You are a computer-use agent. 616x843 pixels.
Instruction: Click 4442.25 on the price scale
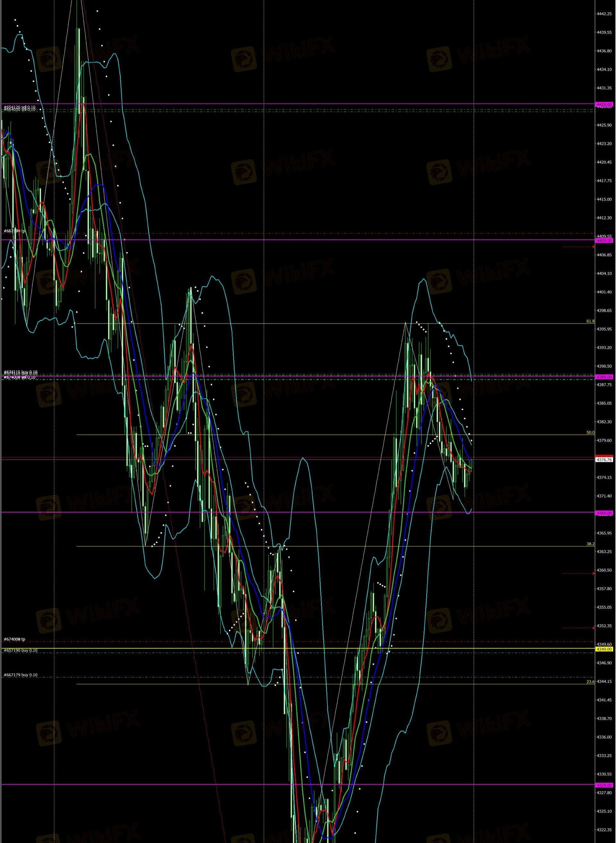(604, 14)
